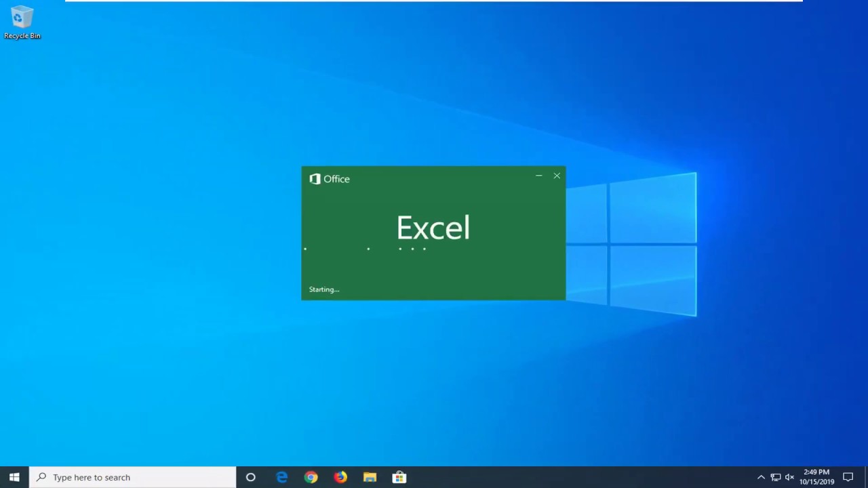Launch Microsoft Edge from taskbar
The image size is (868, 488).
[x=282, y=477]
